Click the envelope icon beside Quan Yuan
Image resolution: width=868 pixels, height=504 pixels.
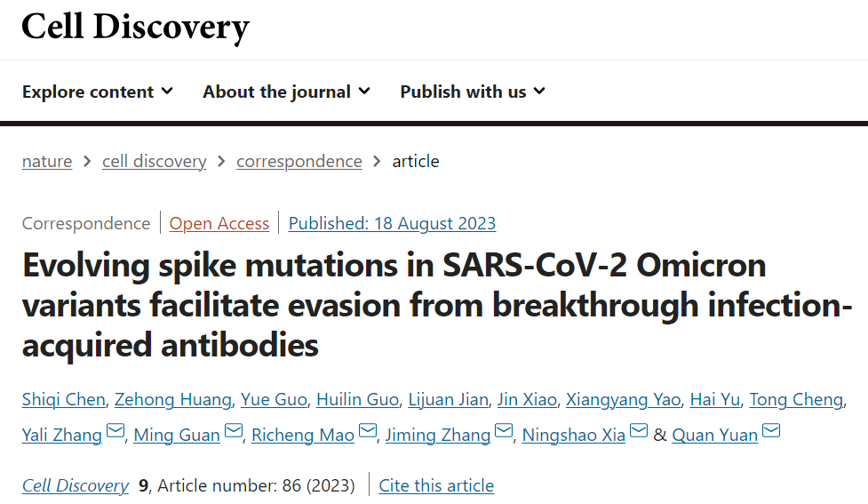pos(771,433)
